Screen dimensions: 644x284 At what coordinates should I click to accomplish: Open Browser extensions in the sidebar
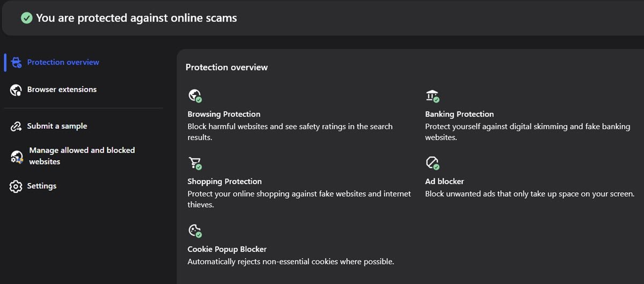coord(62,90)
